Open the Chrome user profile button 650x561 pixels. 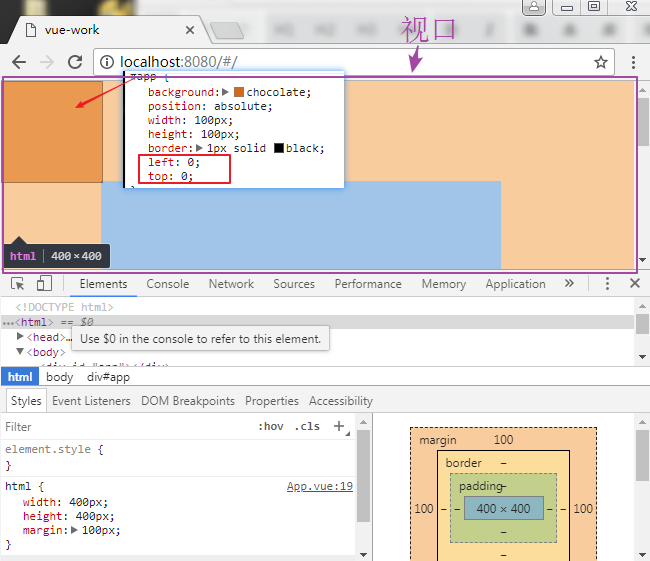[x=534, y=7]
